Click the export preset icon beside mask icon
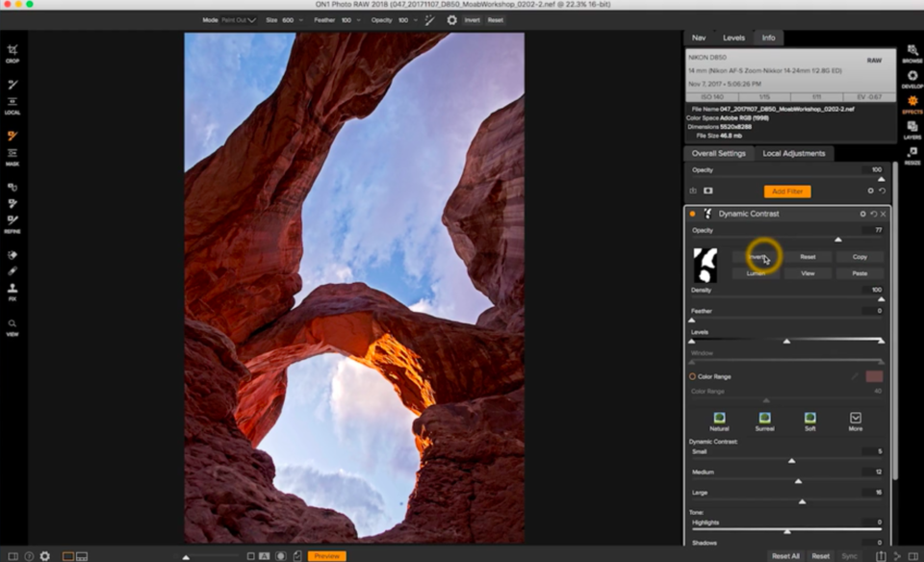Image resolution: width=924 pixels, height=562 pixels. [x=693, y=191]
